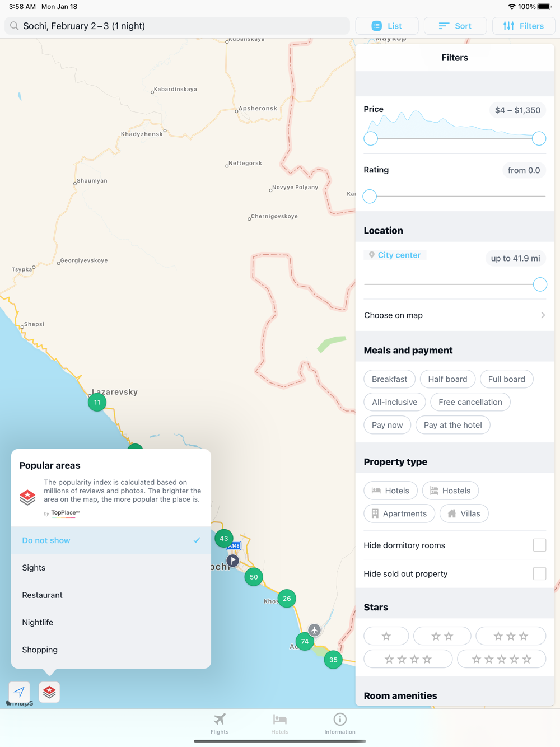Open the hotel cluster marker 74
Image resolution: width=560 pixels, height=747 pixels.
coord(305,642)
